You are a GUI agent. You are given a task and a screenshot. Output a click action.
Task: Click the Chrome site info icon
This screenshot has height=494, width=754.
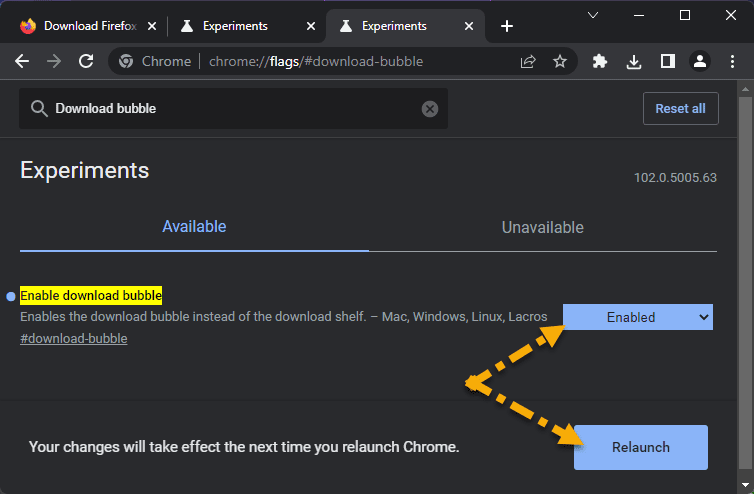pos(126,61)
